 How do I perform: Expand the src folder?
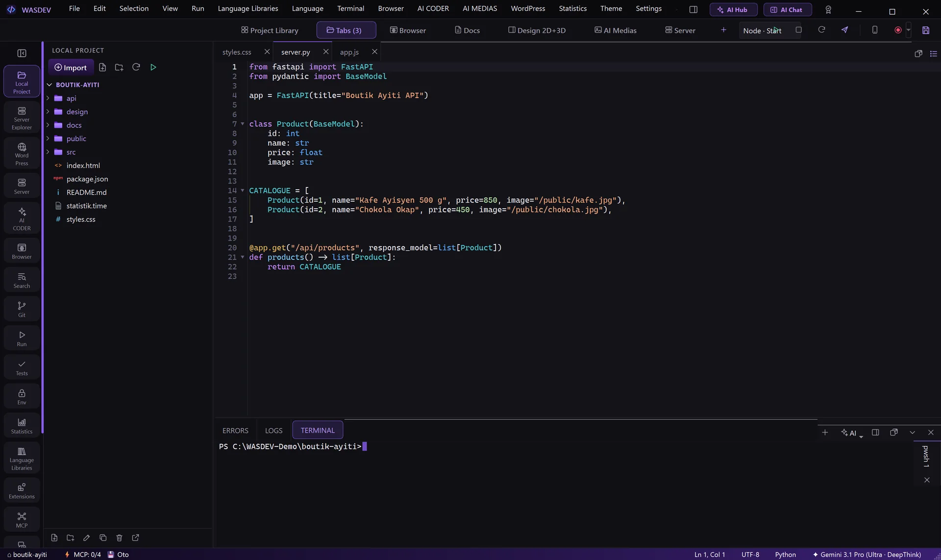(48, 152)
